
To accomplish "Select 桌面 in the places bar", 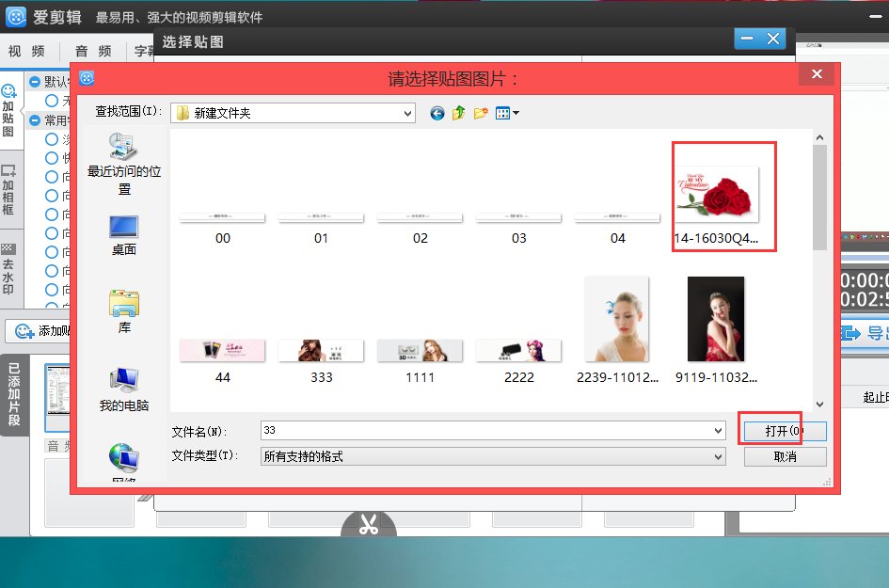I will click(x=123, y=235).
